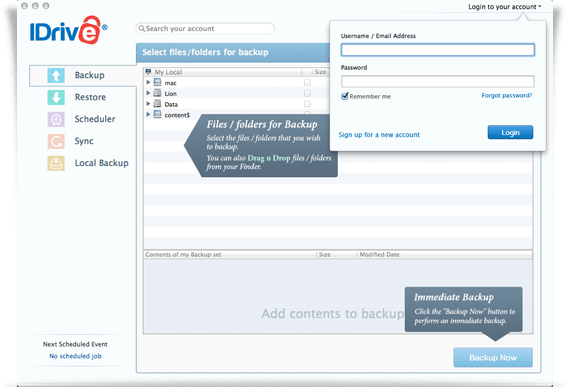Click the magnifier icon in search field
Viewport: 570px width, 387px height.
141,28
